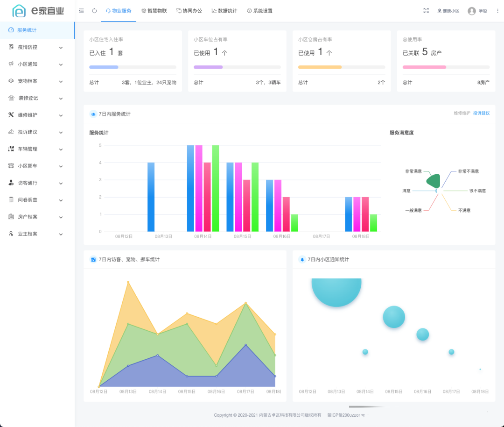Viewport: 504px width, 427px height.
Task: Click the 车辆管理 sidebar icon
Action: [x=11, y=149]
